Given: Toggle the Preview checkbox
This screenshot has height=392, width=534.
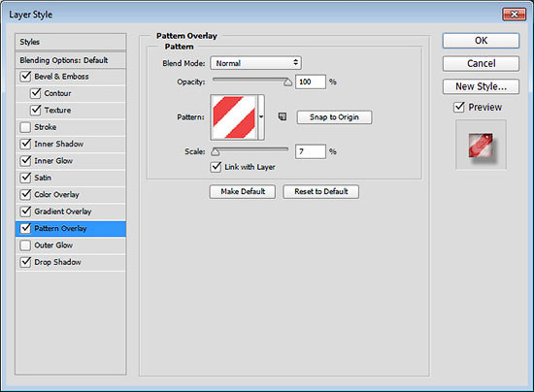Looking at the screenshot, I should tap(459, 107).
